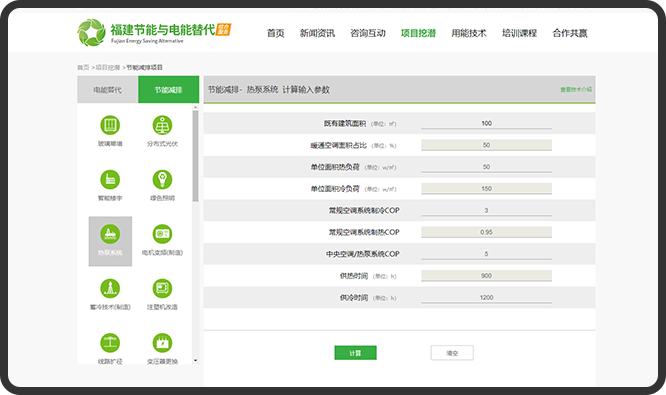
Task: Pick the 绿色照明 light bulb icon
Action: click(162, 180)
